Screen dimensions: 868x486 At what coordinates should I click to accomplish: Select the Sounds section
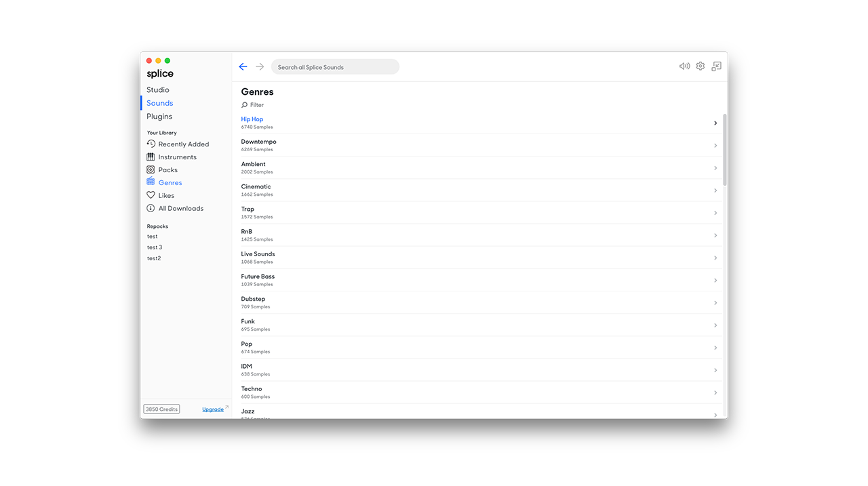[x=160, y=103]
